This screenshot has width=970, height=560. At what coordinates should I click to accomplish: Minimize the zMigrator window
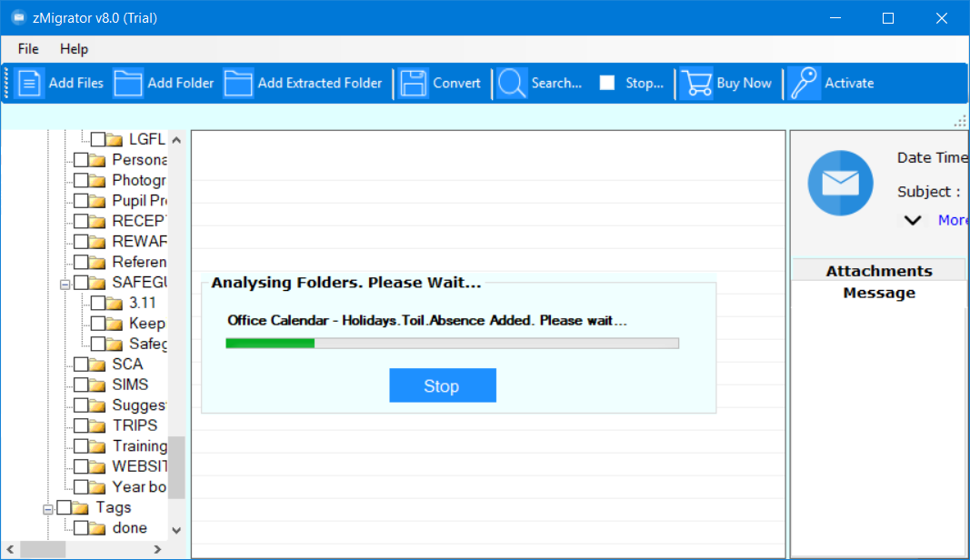[x=835, y=18]
